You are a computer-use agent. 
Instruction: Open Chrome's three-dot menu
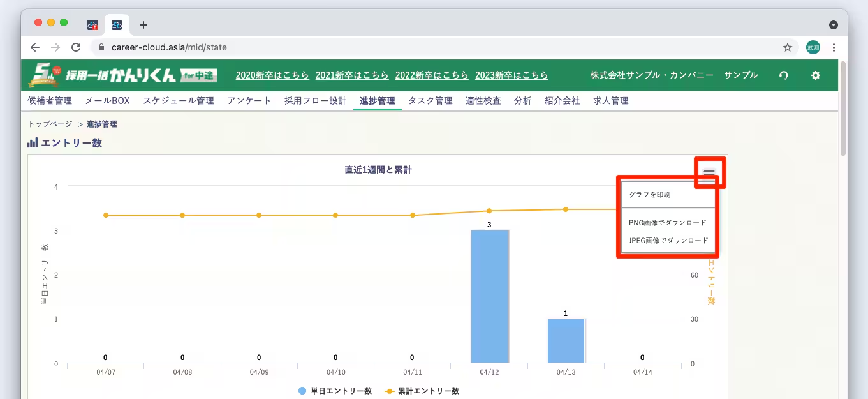pyautogui.click(x=834, y=47)
